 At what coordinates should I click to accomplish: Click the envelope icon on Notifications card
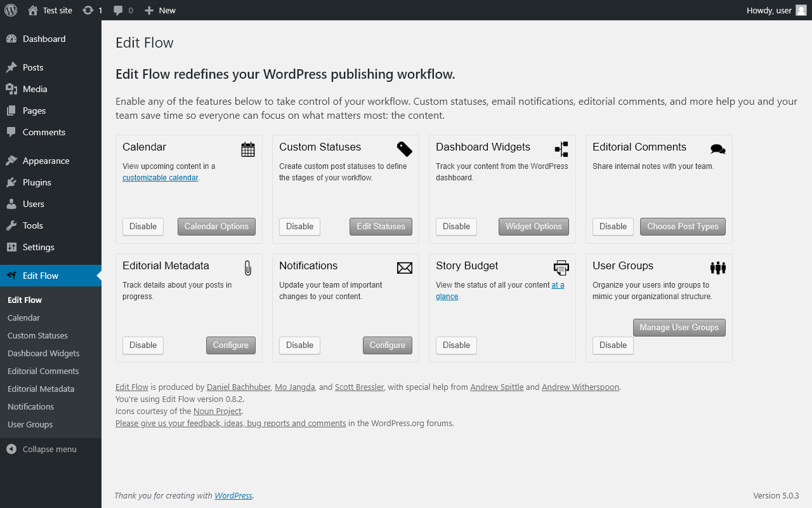[405, 268]
